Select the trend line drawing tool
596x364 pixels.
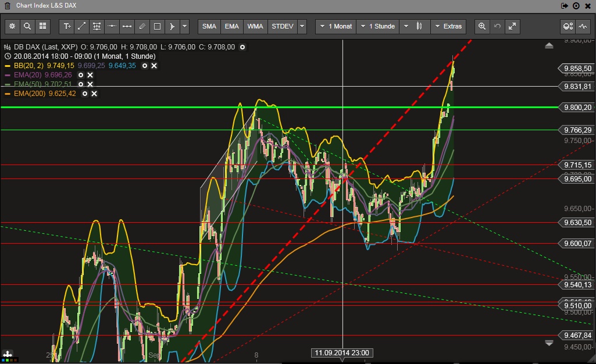82,26
